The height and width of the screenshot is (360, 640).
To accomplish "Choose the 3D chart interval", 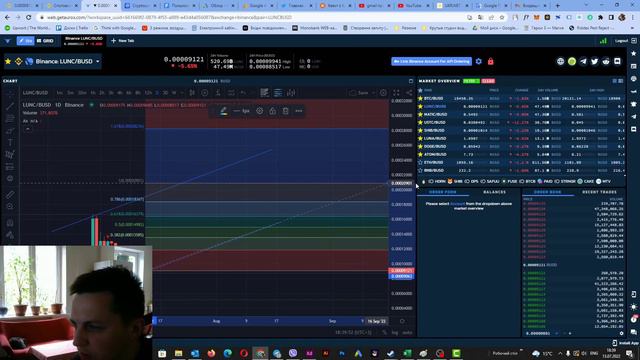I will coord(165,93).
